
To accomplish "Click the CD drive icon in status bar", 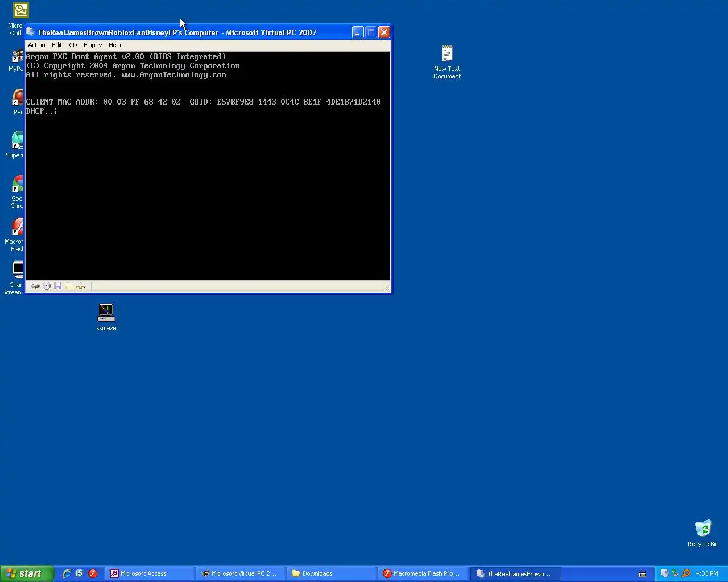I will pyautogui.click(x=47, y=286).
